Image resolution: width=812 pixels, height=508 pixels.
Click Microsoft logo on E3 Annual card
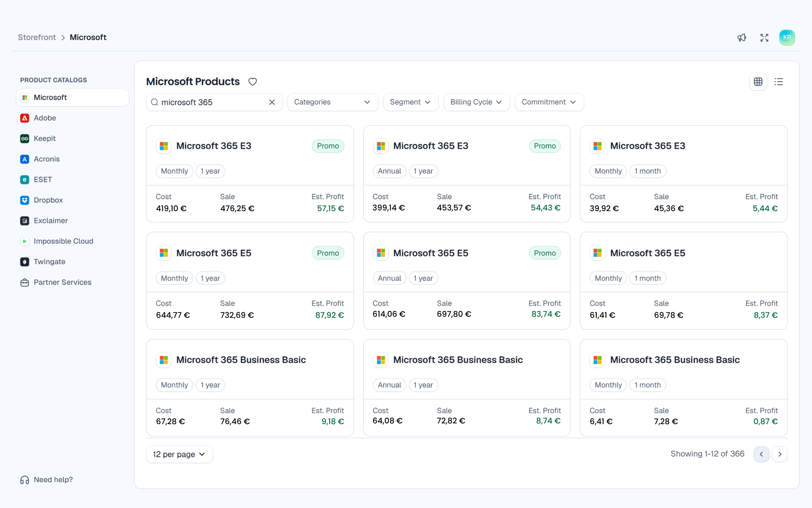click(381, 146)
